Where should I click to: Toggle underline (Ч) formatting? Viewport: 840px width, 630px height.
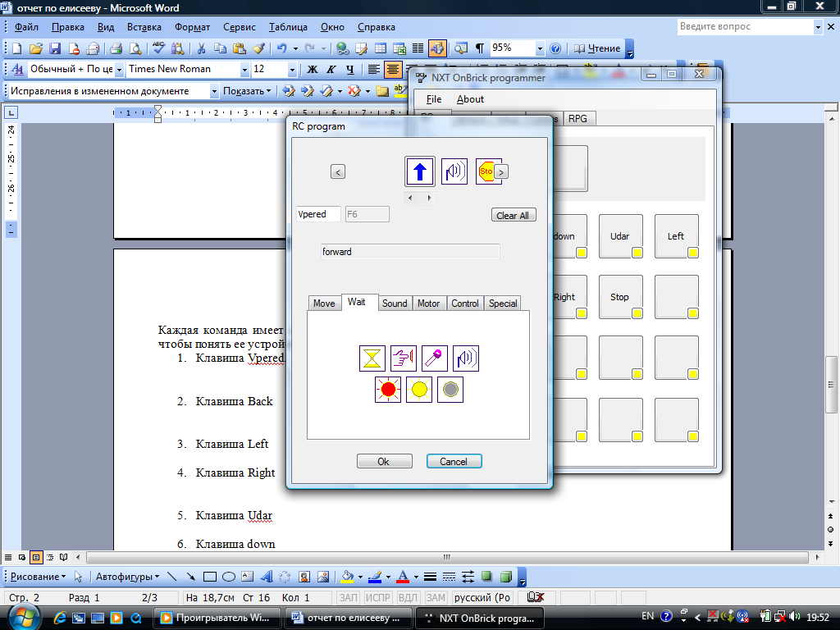pos(349,69)
